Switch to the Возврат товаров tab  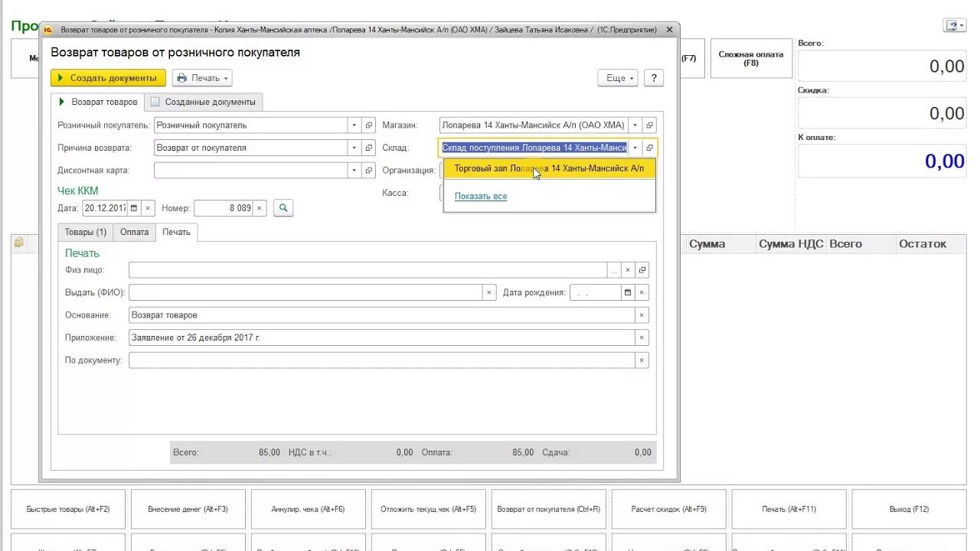tap(97, 102)
